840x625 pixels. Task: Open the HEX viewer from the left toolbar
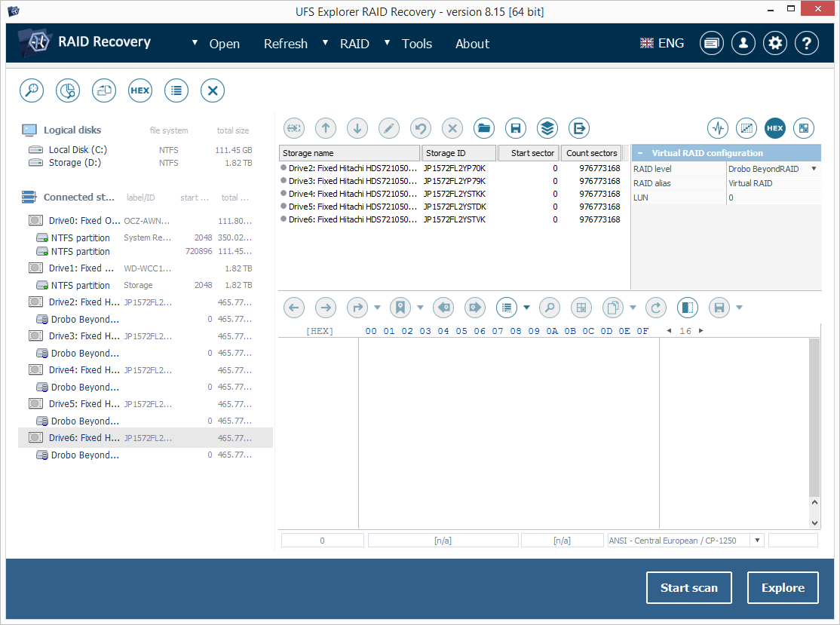click(139, 90)
